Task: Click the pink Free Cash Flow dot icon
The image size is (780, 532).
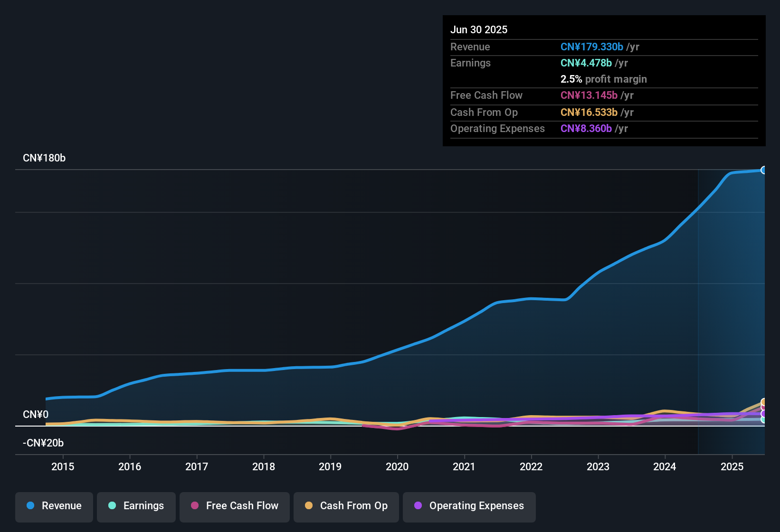Action: click(194, 506)
